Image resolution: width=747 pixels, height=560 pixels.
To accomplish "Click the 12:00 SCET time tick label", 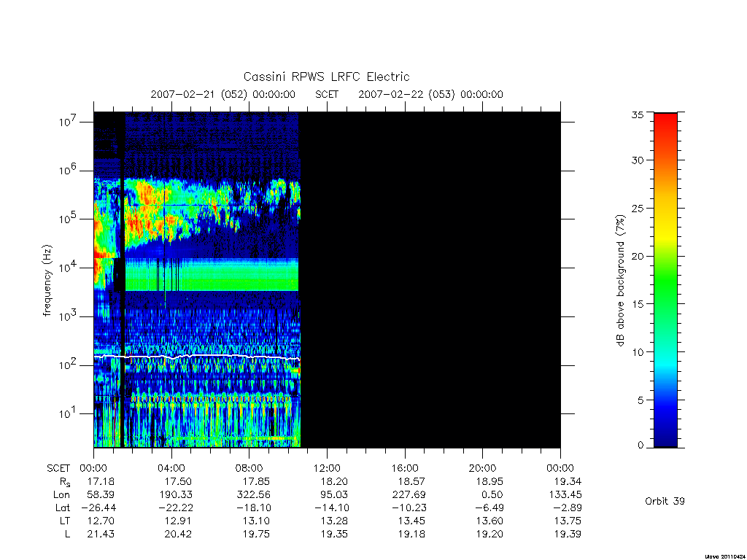I will click(327, 468).
